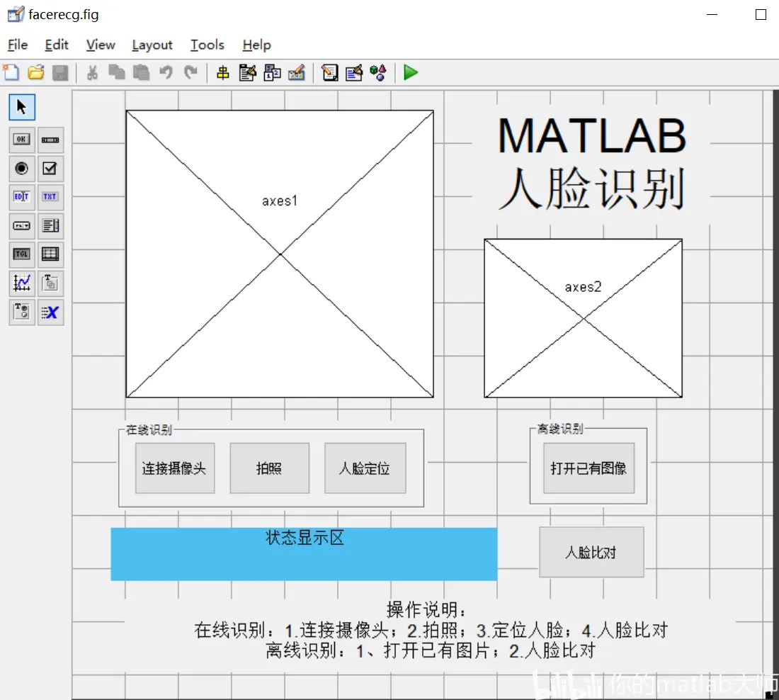Click the 人脸比对 button

click(592, 553)
